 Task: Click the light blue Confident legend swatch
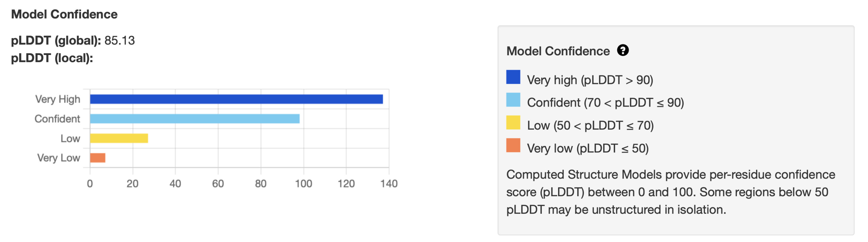pyautogui.click(x=513, y=100)
